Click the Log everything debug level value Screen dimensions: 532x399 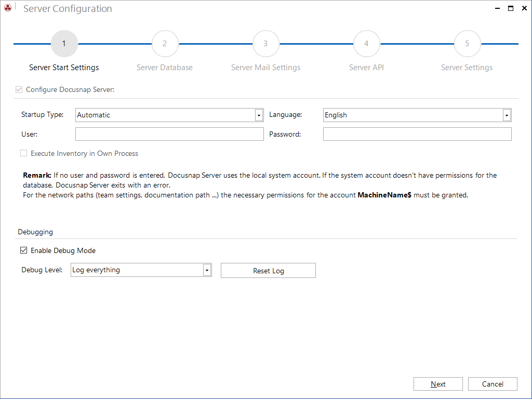(x=96, y=270)
